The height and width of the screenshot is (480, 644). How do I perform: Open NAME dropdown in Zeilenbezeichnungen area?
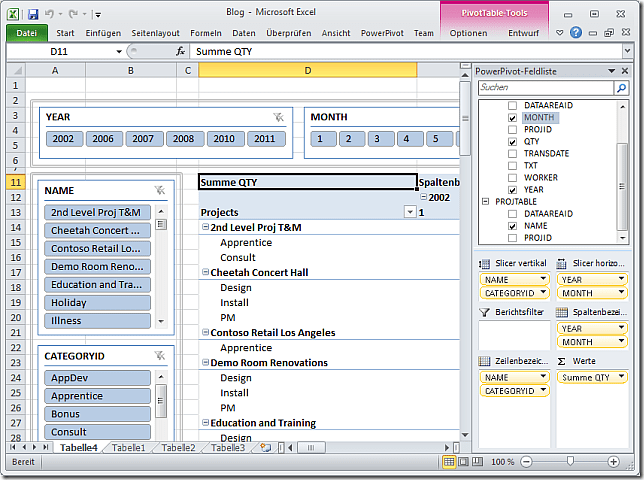[543, 376]
